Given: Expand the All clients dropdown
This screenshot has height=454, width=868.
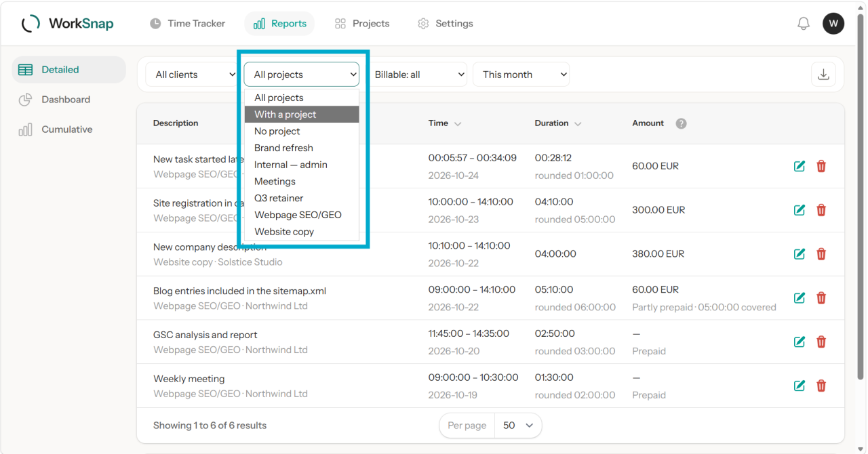Looking at the screenshot, I should 194,75.
